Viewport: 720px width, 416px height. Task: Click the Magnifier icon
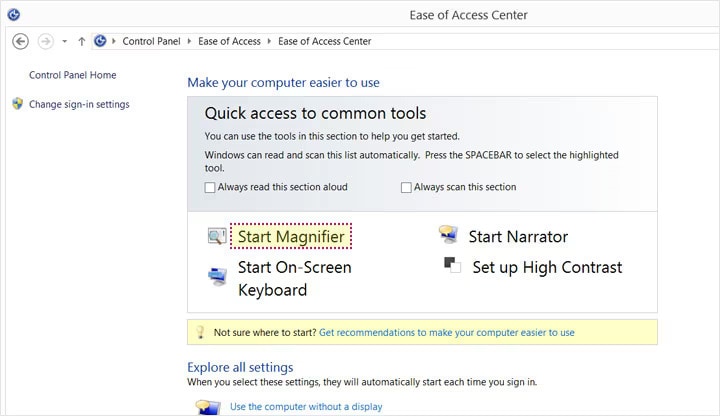[217, 237]
